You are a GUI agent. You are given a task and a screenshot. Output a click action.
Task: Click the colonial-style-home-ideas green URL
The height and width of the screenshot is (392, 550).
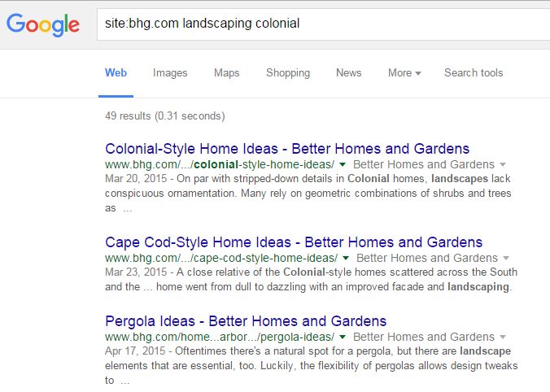click(x=220, y=164)
